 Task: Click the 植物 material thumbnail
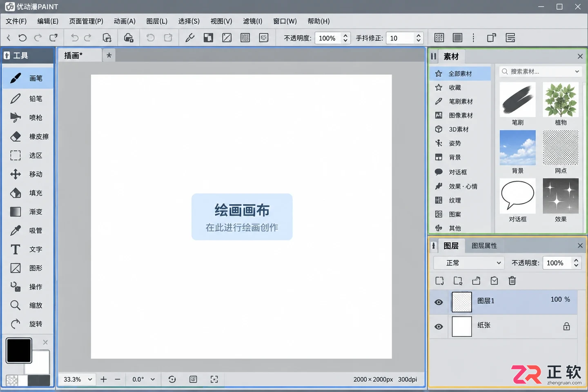click(x=561, y=100)
